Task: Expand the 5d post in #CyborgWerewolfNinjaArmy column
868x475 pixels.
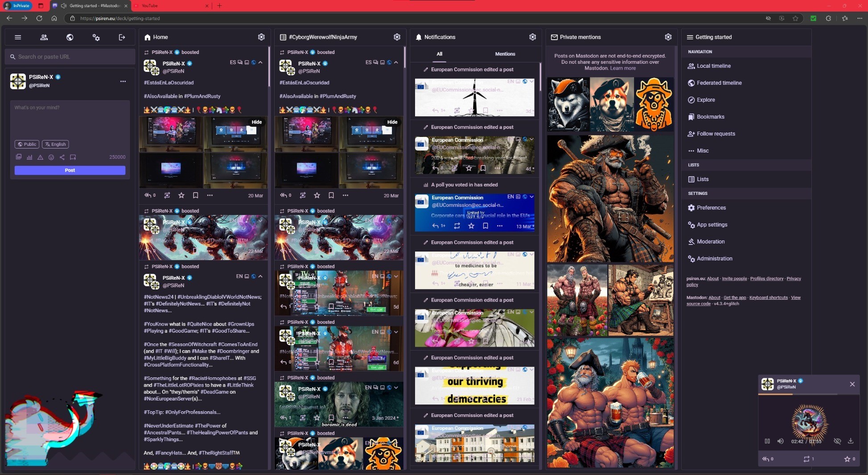Action: [x=396, y=277]
